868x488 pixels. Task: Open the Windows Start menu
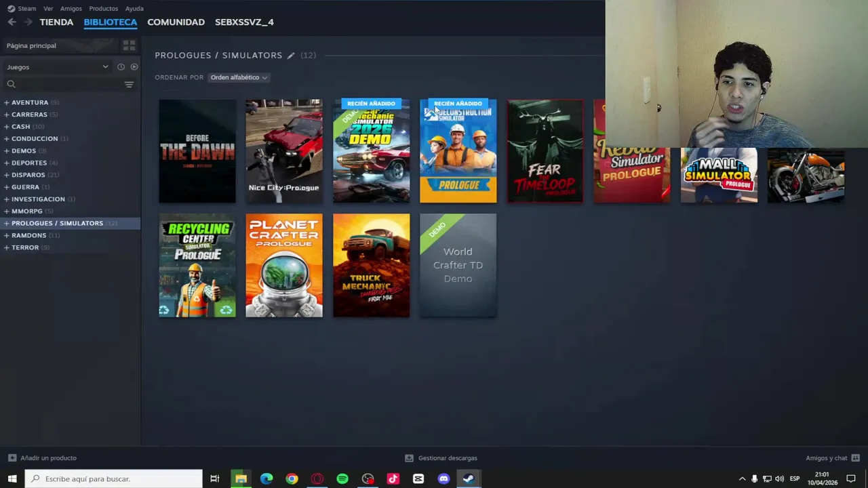12,479
